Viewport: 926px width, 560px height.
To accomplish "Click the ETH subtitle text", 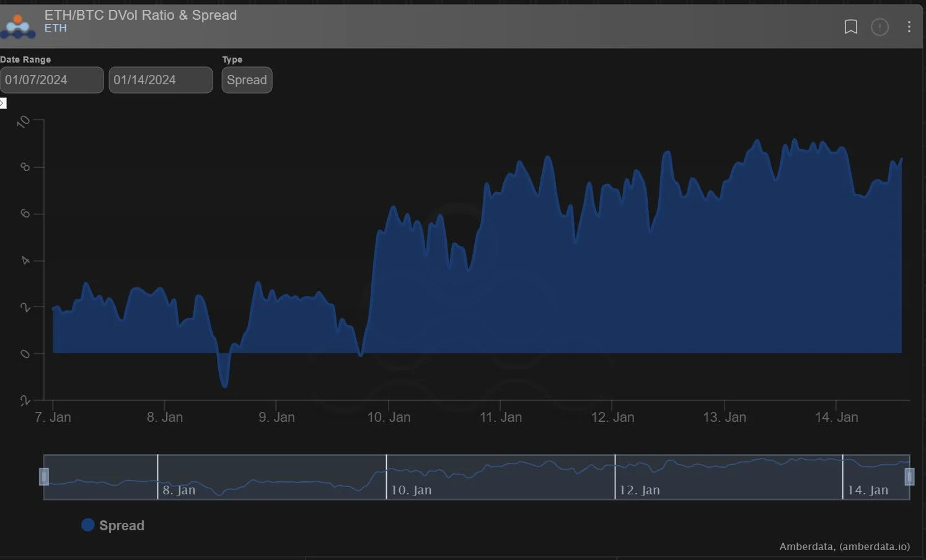I will click(x=56, y=28).
